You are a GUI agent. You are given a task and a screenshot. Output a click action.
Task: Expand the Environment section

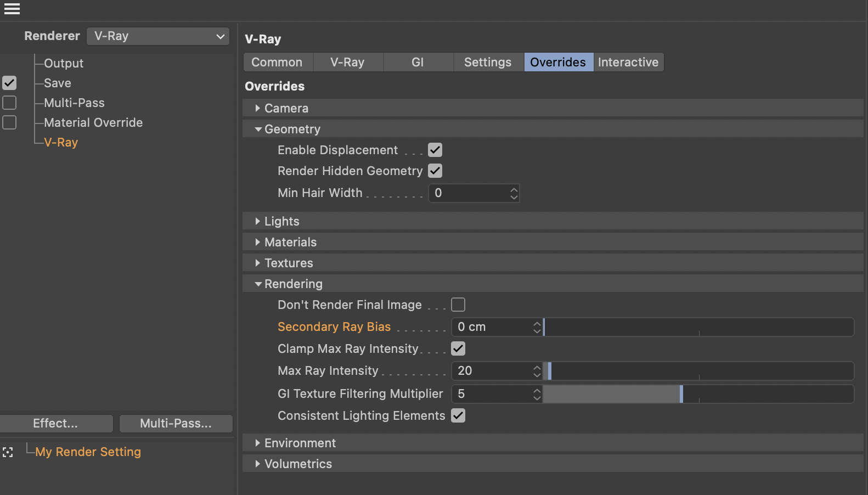553,443
